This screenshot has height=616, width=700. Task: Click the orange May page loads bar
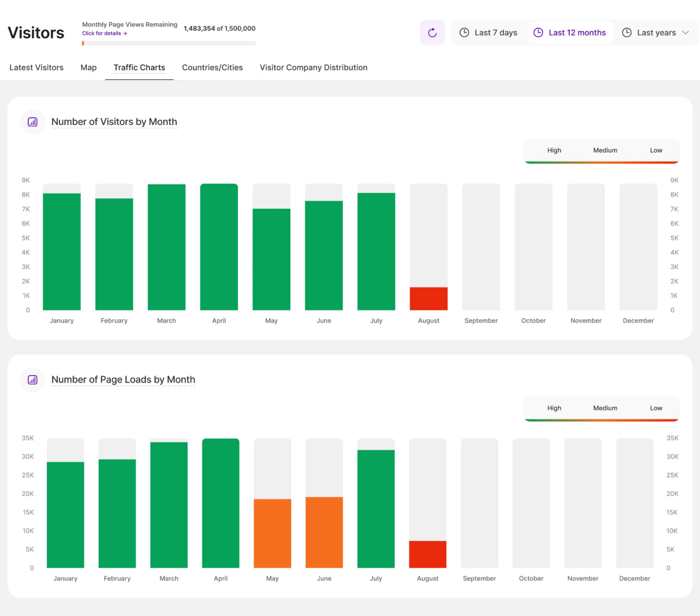tap(272, 533)
